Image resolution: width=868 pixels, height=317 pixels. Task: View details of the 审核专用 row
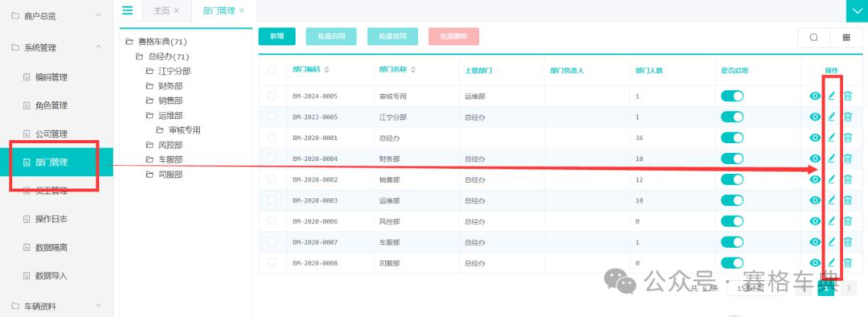click(814, 96)
